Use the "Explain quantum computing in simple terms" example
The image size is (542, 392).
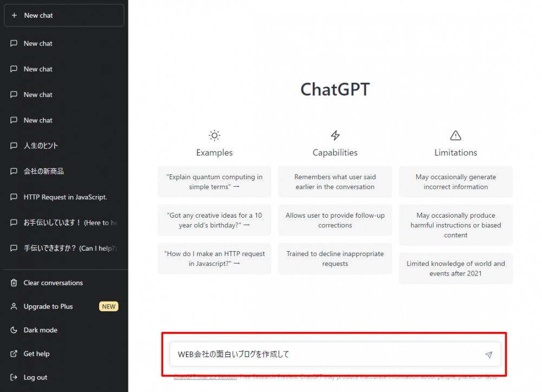pyautogui.click(x=214, y=182)
